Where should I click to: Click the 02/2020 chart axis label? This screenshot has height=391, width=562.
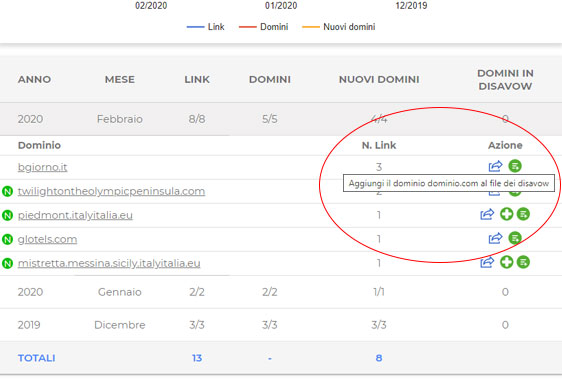(x=151, y=6)
